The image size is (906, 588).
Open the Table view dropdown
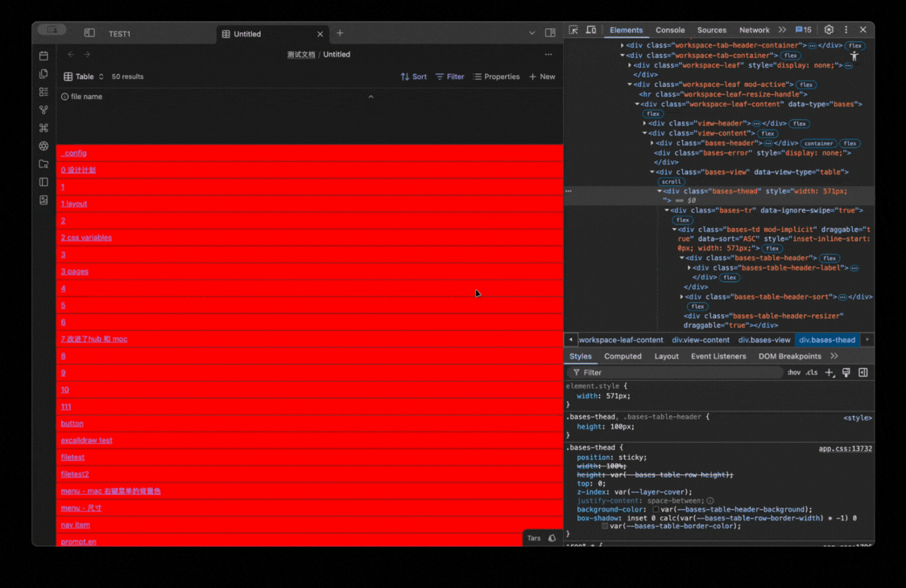click(84, 77)
